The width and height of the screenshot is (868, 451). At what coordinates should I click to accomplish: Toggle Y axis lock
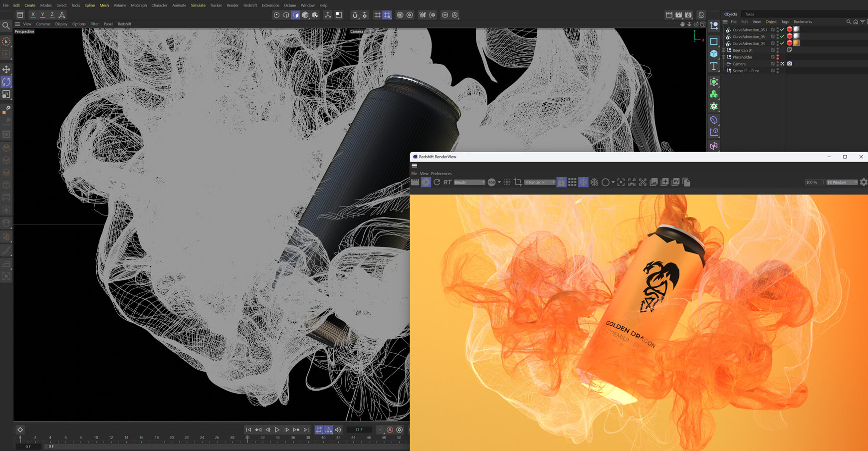tap(42, 15)
